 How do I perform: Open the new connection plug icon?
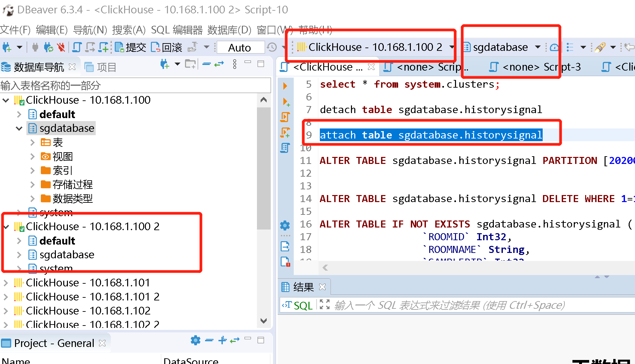point(7,47)
